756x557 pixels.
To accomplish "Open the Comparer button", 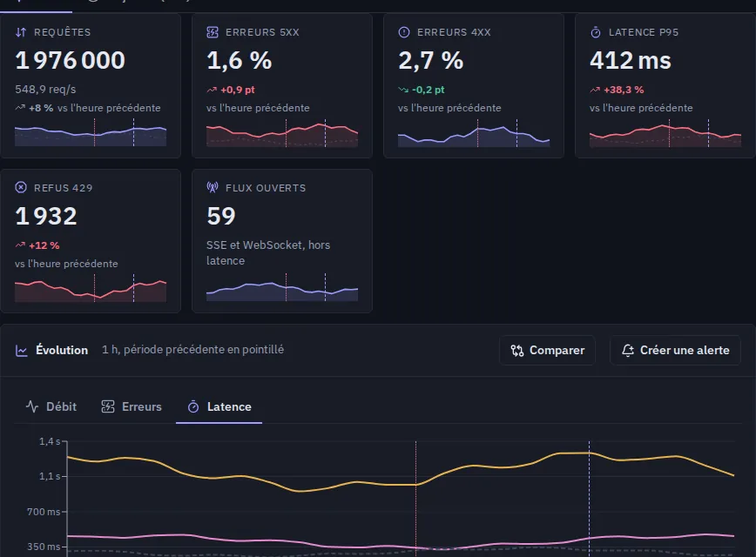I will [547, 350].
